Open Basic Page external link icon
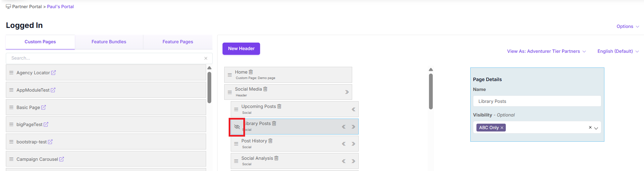 (43, 107)
